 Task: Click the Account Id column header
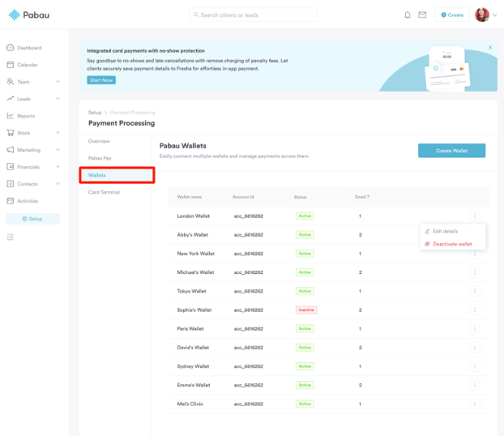[x=243, y=197]
